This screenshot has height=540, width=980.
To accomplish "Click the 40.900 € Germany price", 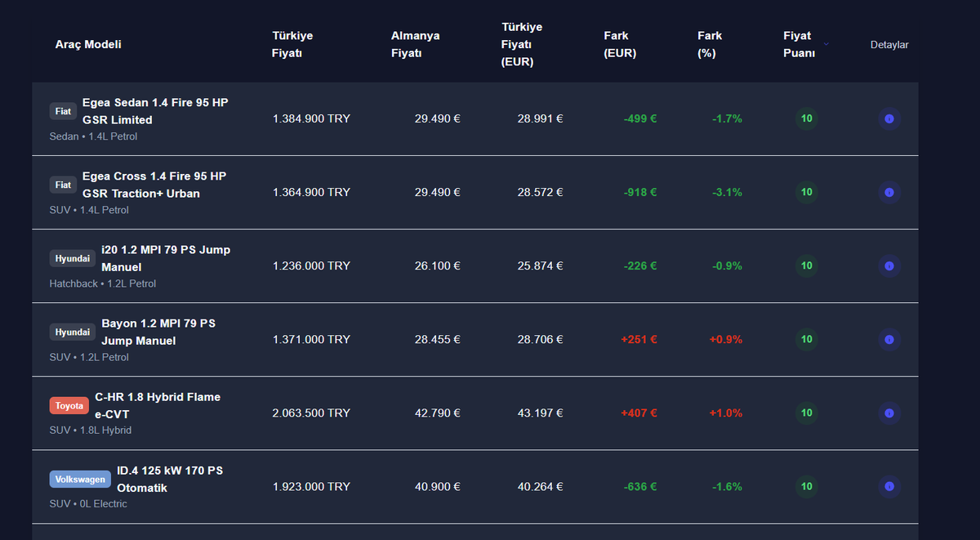I will point(438,486).
